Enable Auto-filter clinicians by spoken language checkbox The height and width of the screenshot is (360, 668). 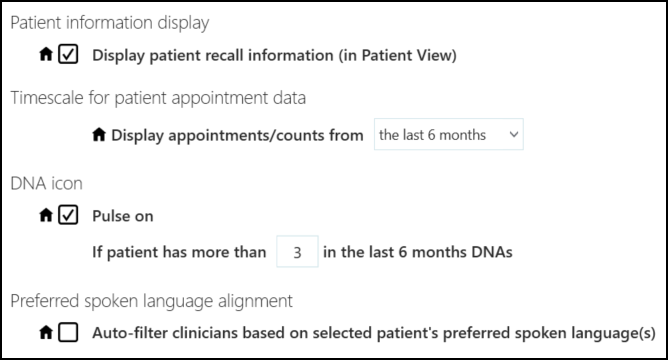click(68, 332)
